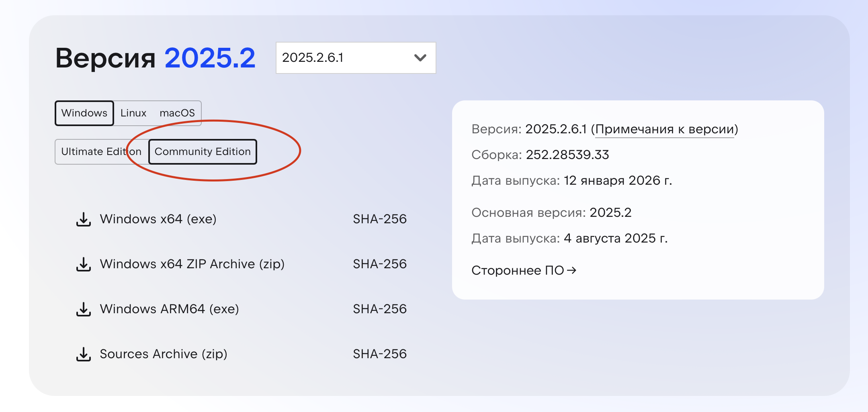View SHA-256 checksum for Windows x64 exe
Image resolution: width=868 pixels, height=412 pixels.
[x=380, y=219]
